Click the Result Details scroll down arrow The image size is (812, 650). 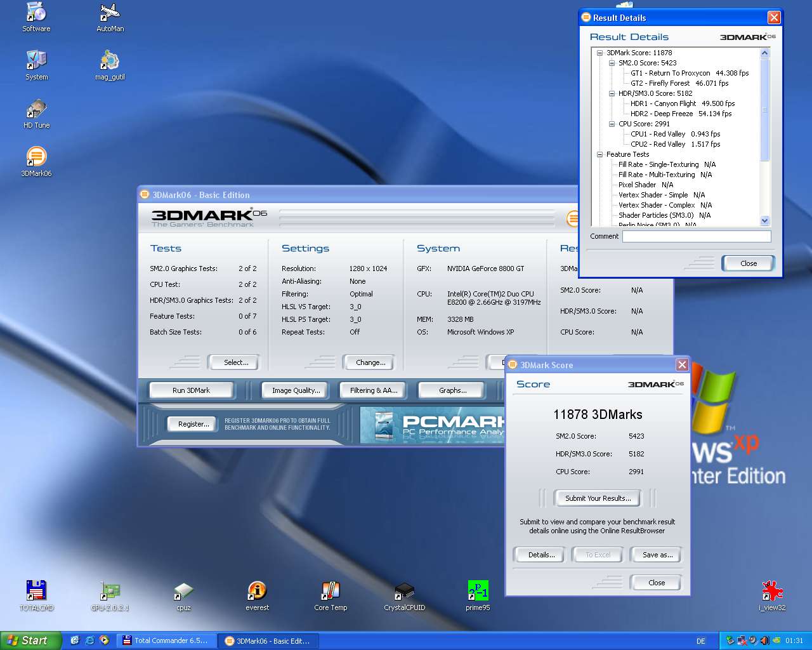click(764, 221)
